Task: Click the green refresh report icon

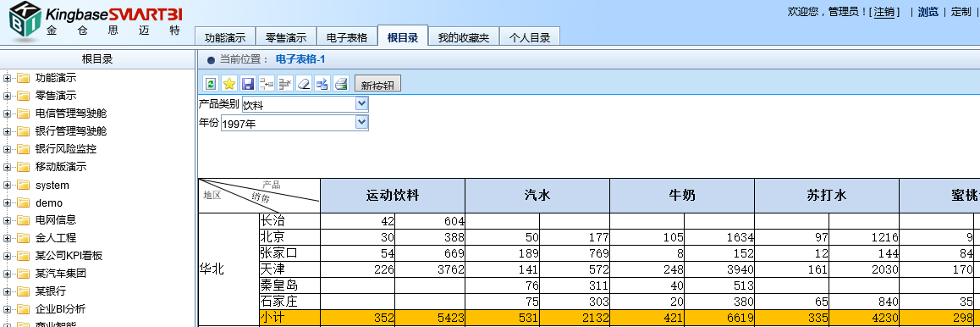Action: click(211, 83)
